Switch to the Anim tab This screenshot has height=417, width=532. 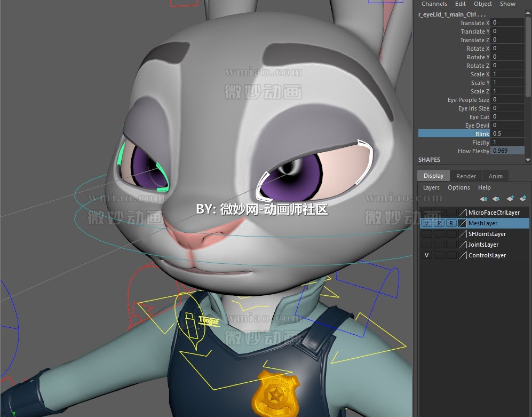tap(496, 176)
